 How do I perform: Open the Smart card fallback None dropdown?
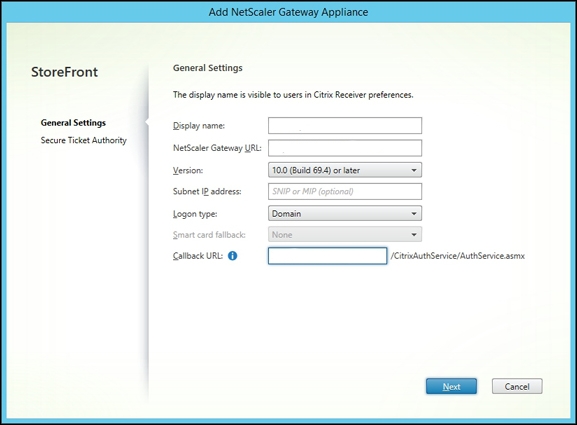click(x=345, y=234)
